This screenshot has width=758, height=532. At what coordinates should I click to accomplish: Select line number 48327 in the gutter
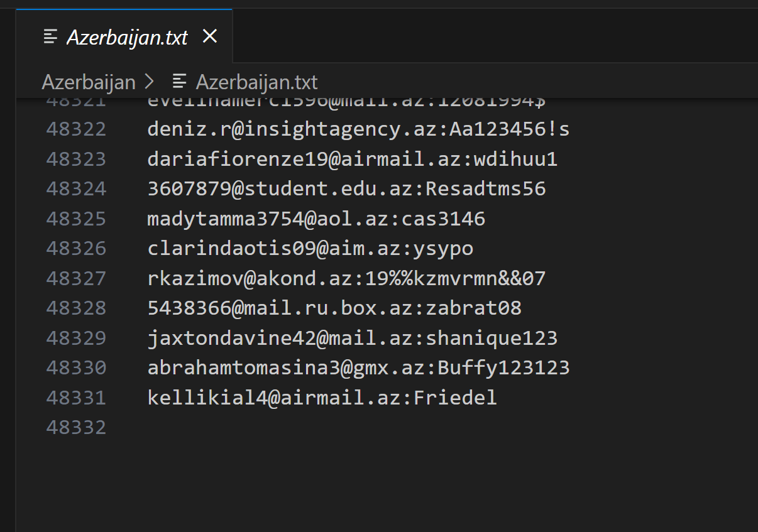point(76,279)
